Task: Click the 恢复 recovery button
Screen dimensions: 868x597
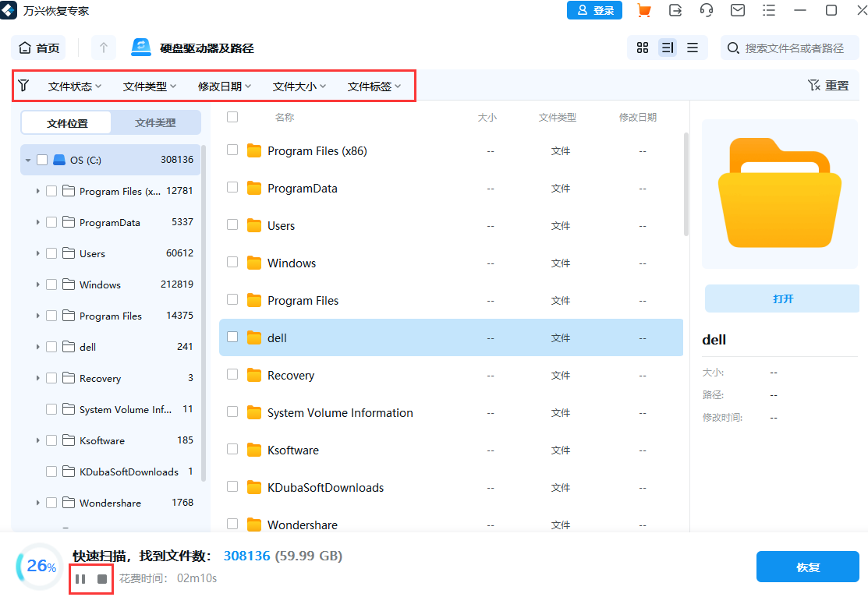Action: pyautogui.click(x=807, y=567)
